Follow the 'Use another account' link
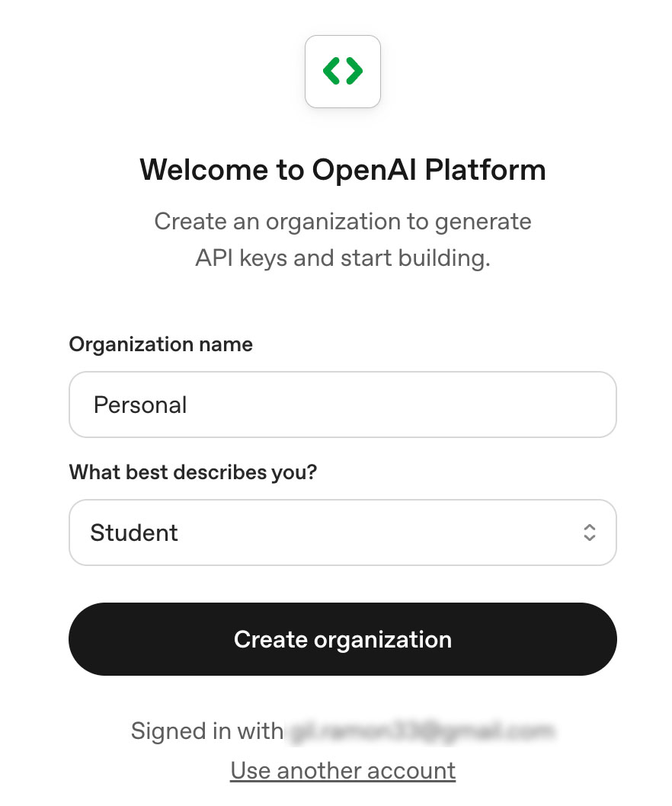 pyautogui.click(x=343, y=770)
